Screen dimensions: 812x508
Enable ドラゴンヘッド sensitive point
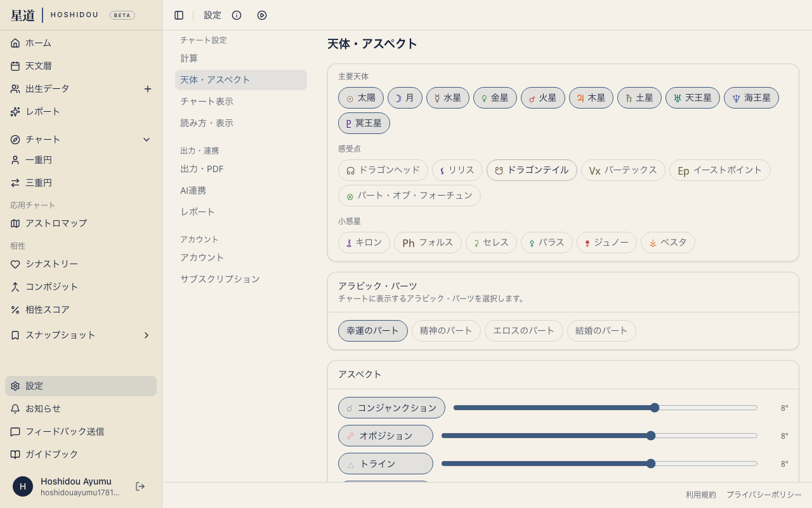tap(383, 170)
